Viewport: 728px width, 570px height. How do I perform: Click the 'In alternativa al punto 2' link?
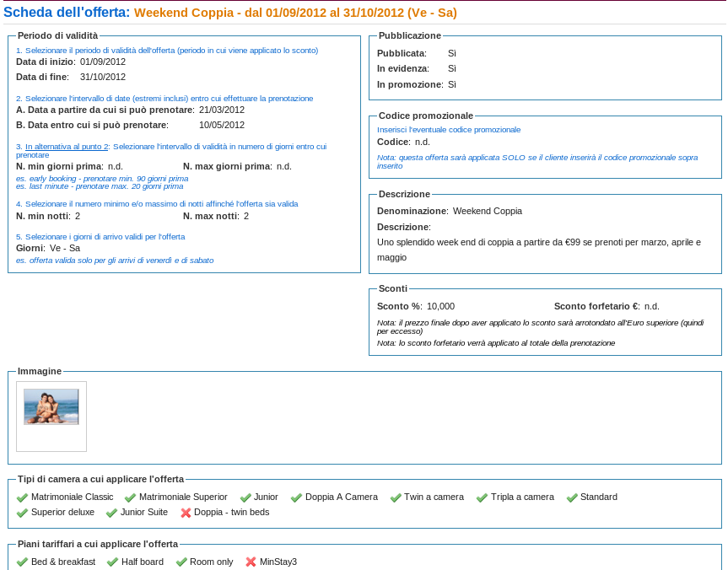click(67, 147)
